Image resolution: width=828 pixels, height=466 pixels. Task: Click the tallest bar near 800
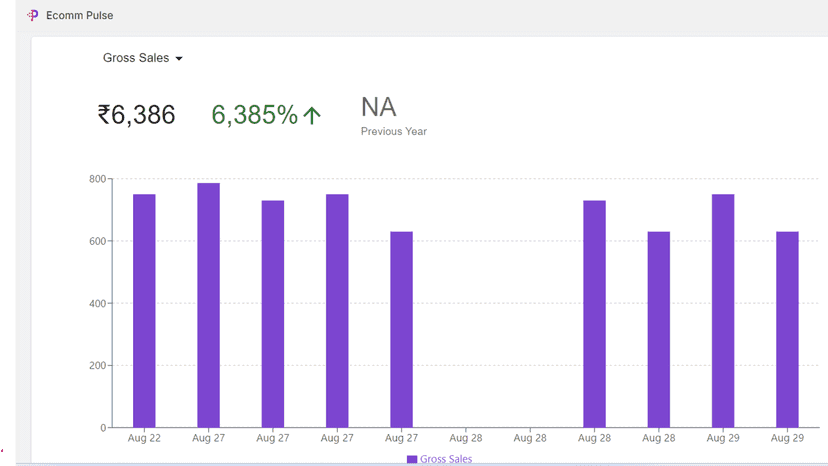click(209, 305)
